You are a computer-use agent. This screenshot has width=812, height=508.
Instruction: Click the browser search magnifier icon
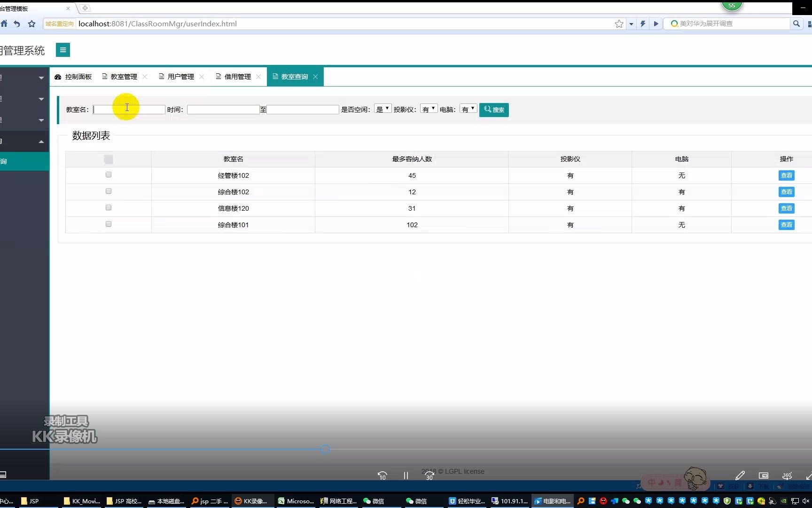click(796, 24)
